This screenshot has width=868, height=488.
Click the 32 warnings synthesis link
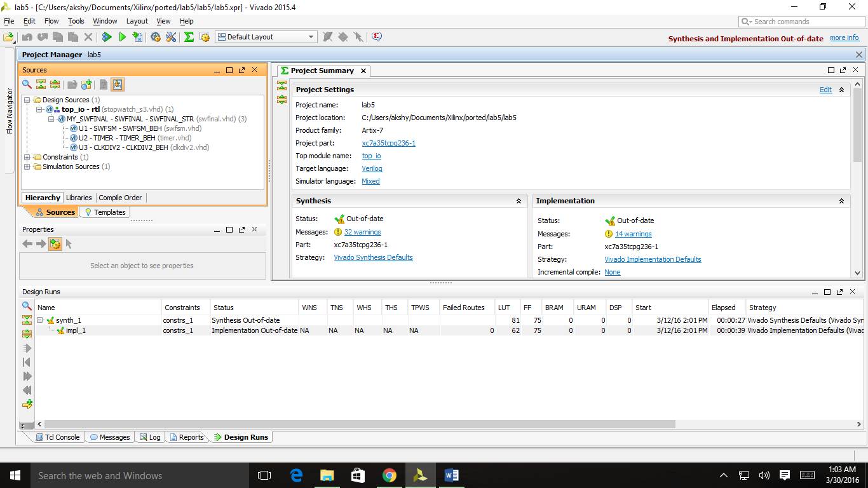coord(362,232)
